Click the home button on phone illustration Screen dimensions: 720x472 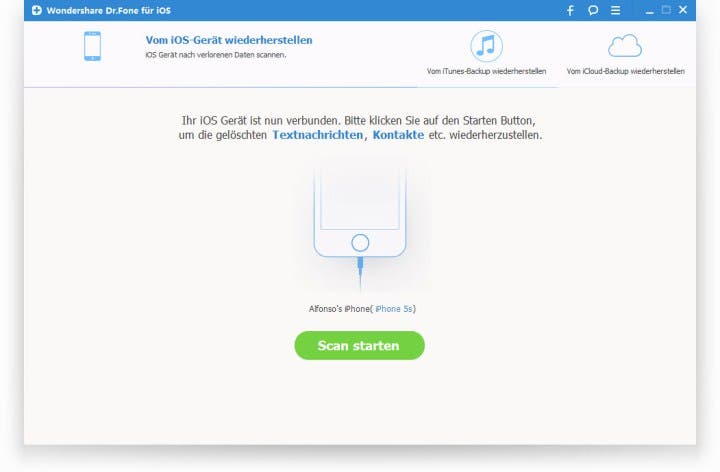[x=360, y=243]
